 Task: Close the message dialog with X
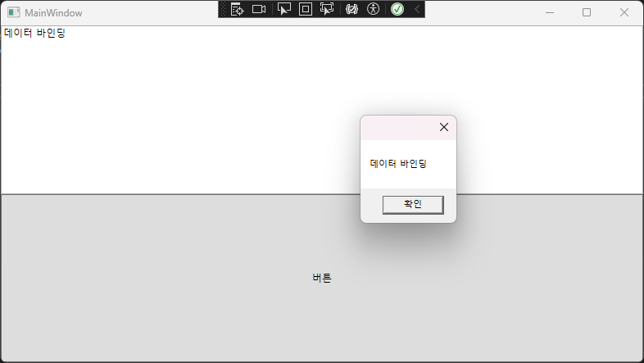[x=444, y=127]
